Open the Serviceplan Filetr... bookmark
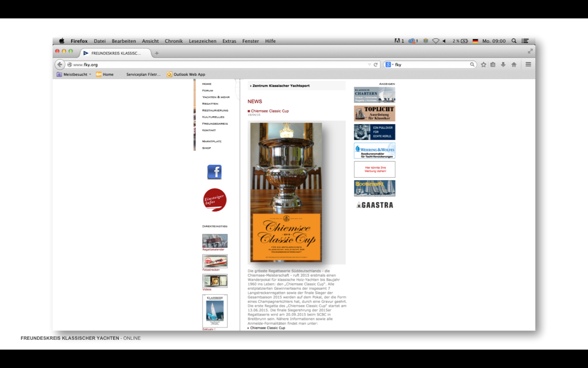 click(x=143, y=74)
